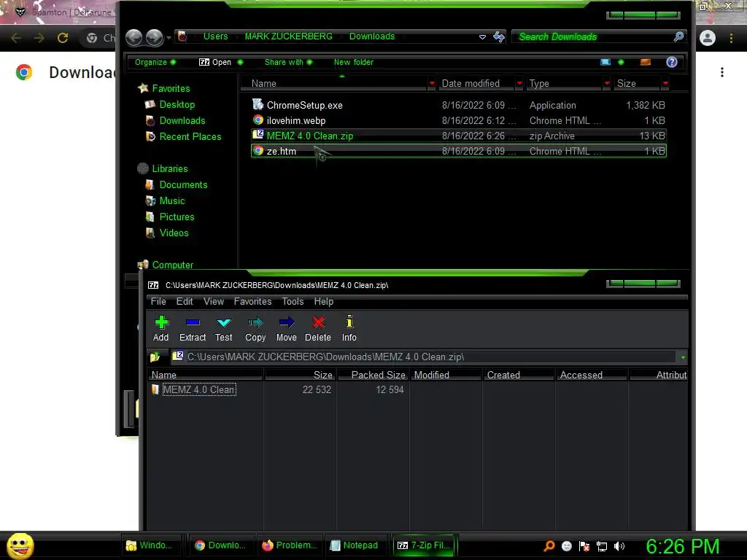Open the 7-Zip File menu
747x560 pixels.
158,301
